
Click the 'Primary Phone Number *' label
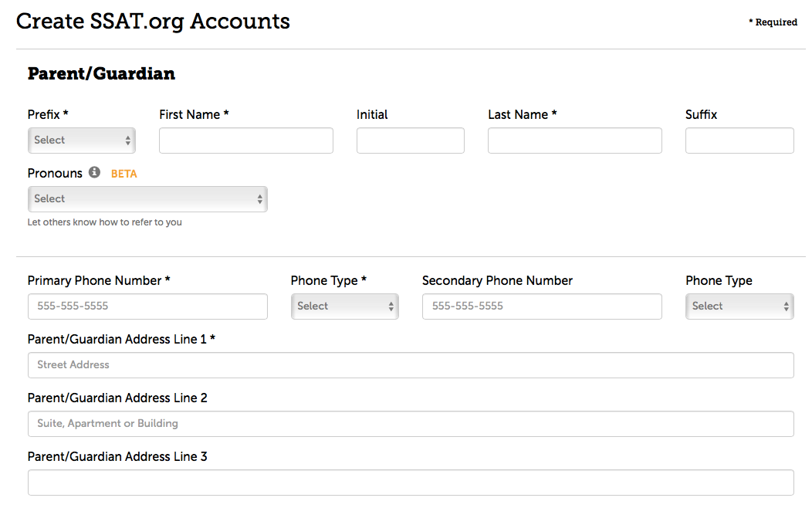pyautogui.click(x=99, y=281)
